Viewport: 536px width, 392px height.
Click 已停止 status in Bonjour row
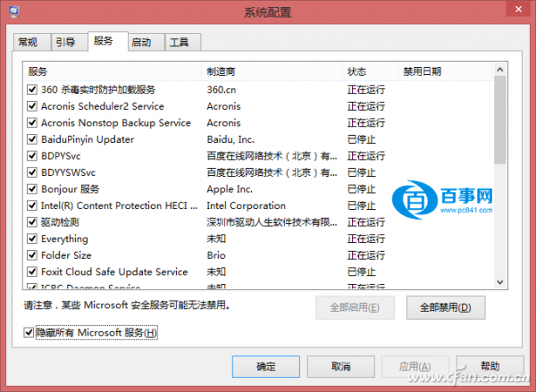362,189
